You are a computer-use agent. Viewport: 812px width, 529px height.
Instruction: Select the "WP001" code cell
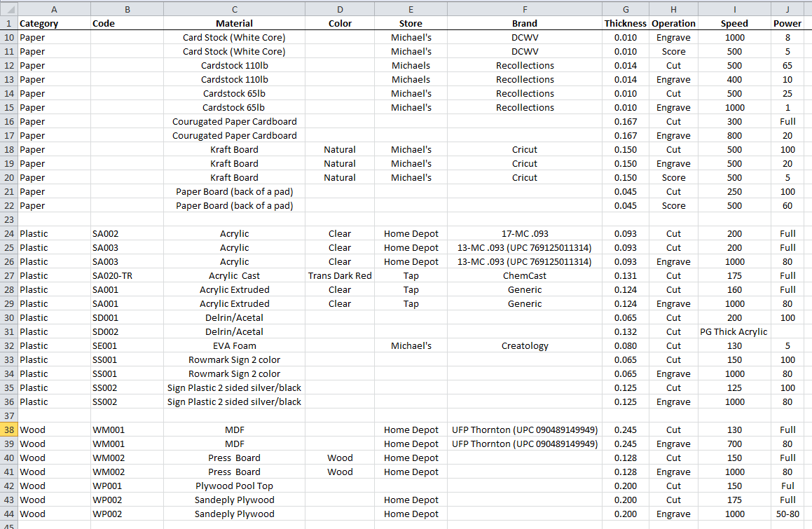tap(128, 486)
